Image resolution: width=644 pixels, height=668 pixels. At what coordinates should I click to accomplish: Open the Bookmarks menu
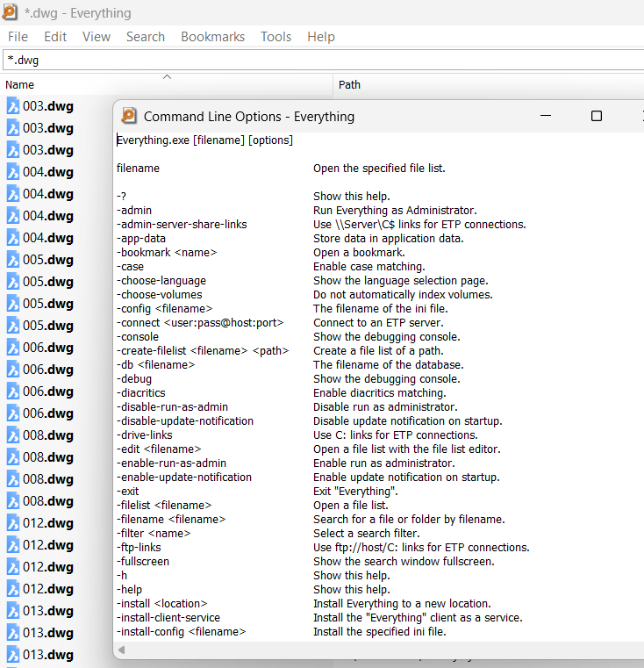pyautogui.click(x=214, y=37)
